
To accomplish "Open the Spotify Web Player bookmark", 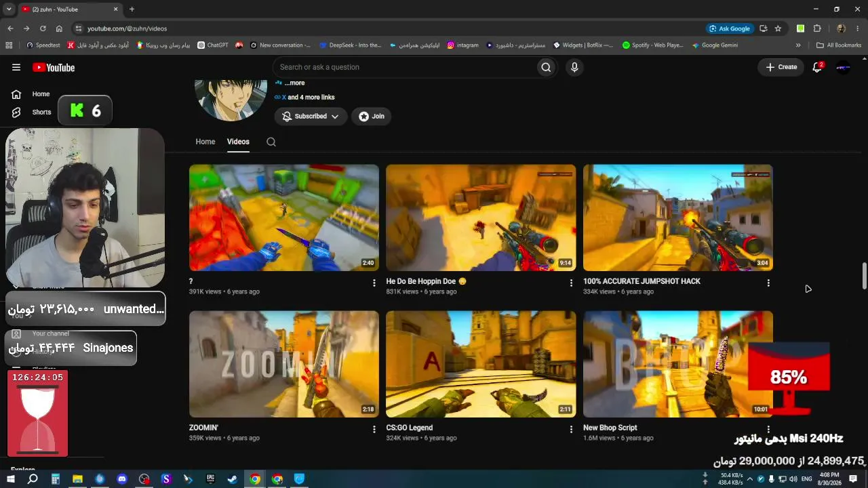I will pos(652,45).
